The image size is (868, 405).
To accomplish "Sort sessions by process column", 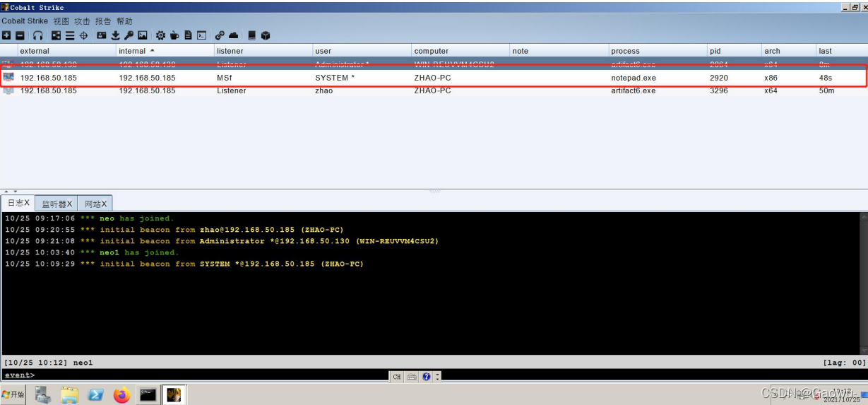I will [658, 51].
